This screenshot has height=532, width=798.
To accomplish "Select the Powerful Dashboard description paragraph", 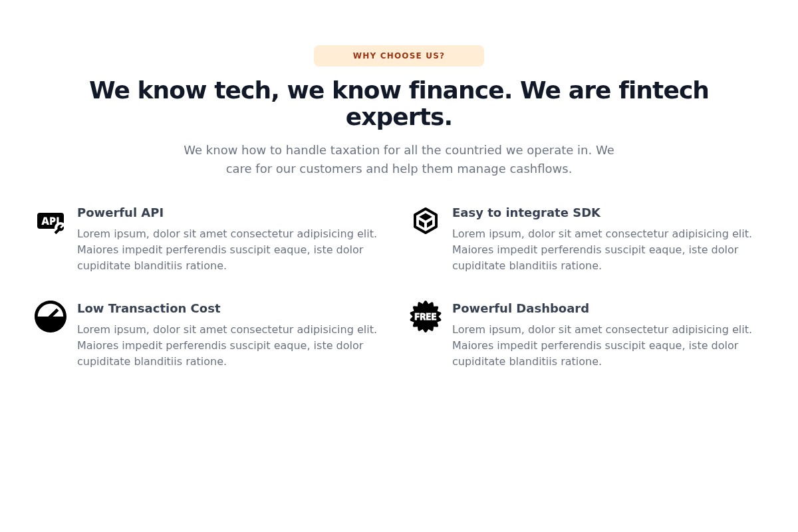I will 602,345.
